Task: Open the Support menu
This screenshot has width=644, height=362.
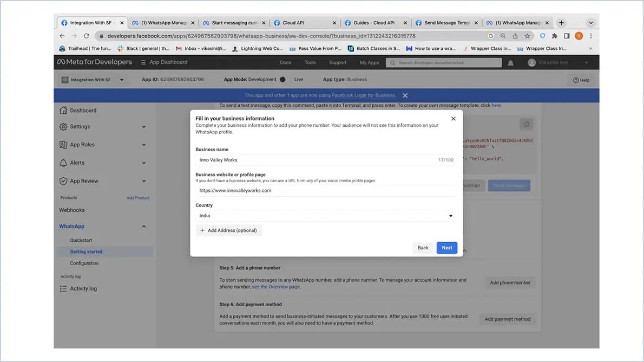Action: pos(338,62)
